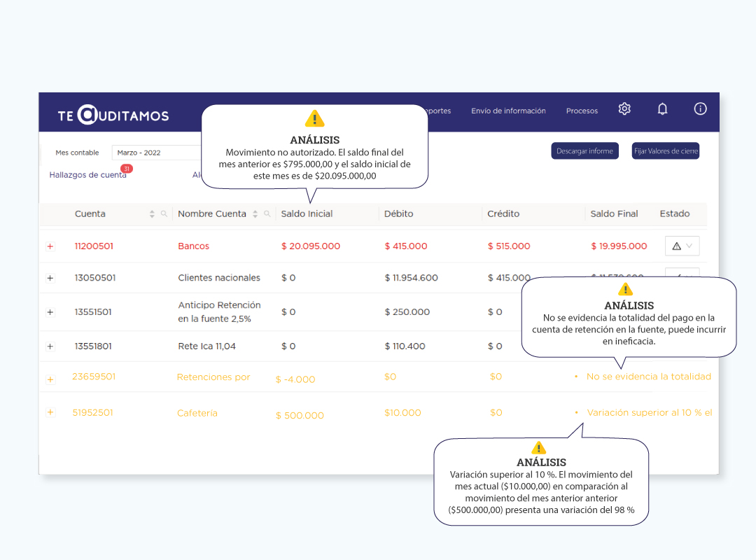Screen dimensions: 756x560
Task: Click the red 31 findings badge
Action: pos(127,168)
